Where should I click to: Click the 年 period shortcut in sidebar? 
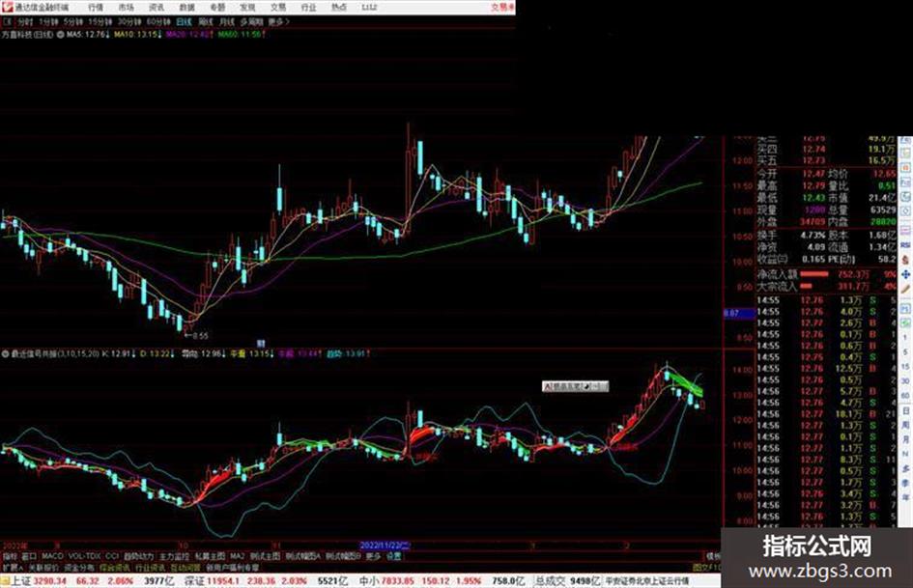tap(905, 498)
